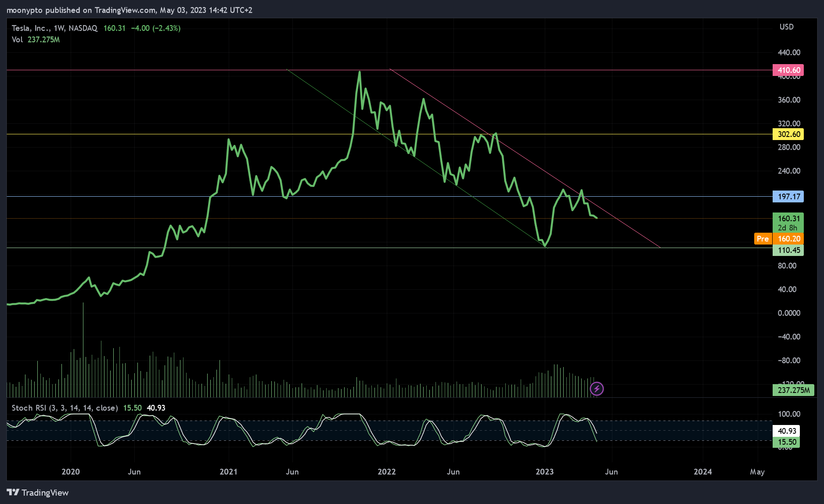Click the 410.60 pink price label

pos(788,70)
